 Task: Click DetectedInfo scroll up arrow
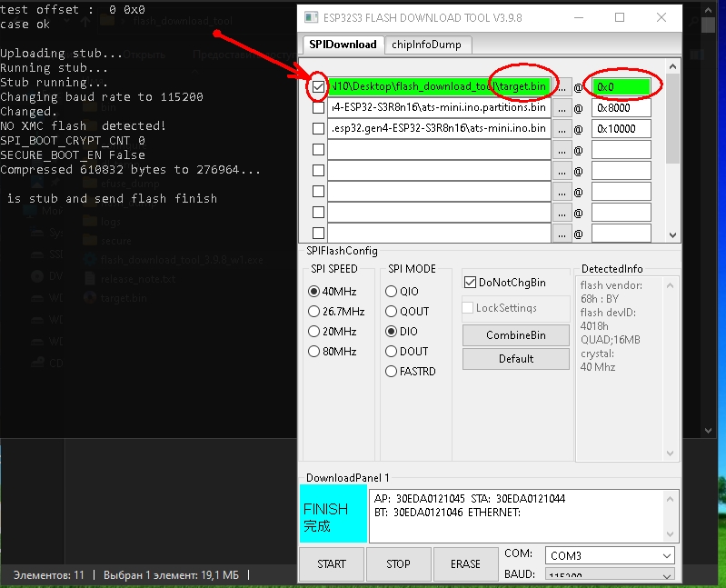click(670, 285)
